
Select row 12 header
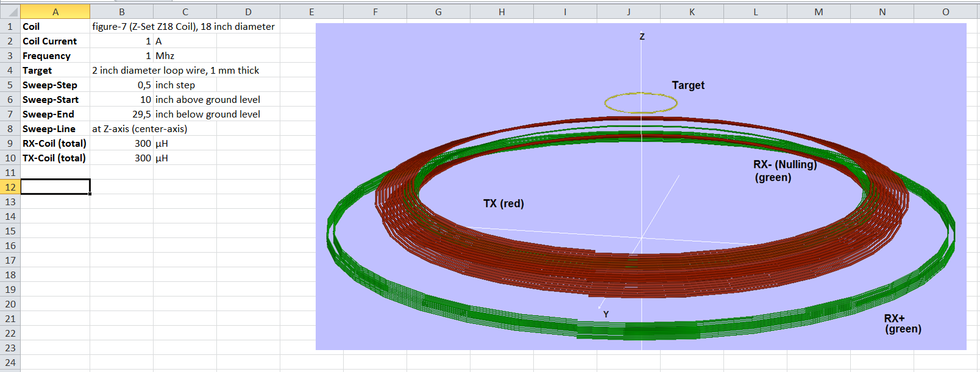(x=10, y=187)
